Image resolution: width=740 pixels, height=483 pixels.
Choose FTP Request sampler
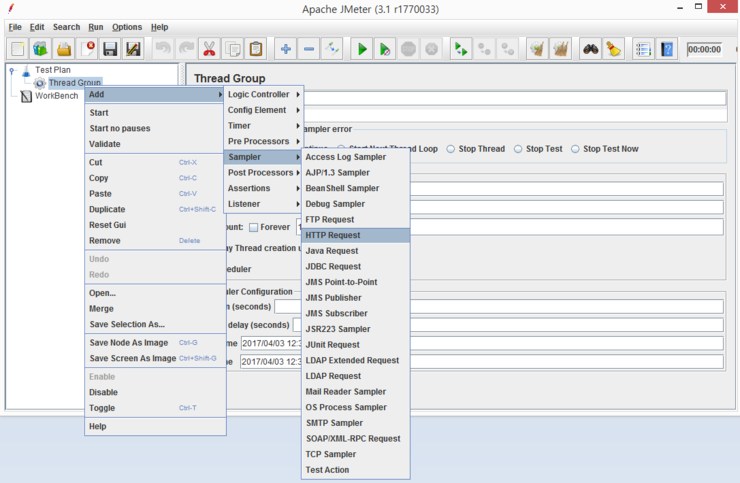356,220
